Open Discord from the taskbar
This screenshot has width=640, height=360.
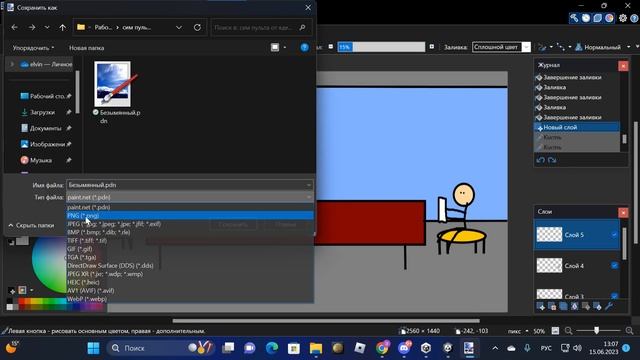404,348
